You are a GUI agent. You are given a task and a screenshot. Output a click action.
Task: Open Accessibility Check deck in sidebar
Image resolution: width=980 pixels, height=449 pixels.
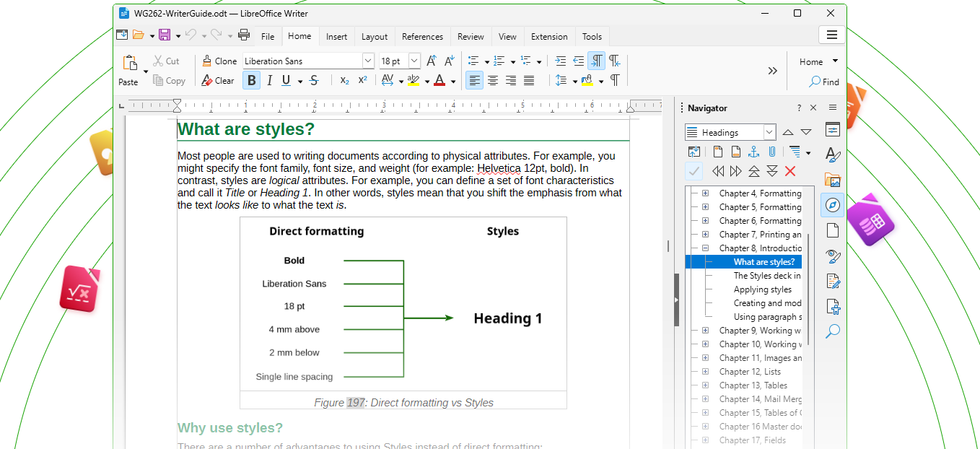click(833, 306)
